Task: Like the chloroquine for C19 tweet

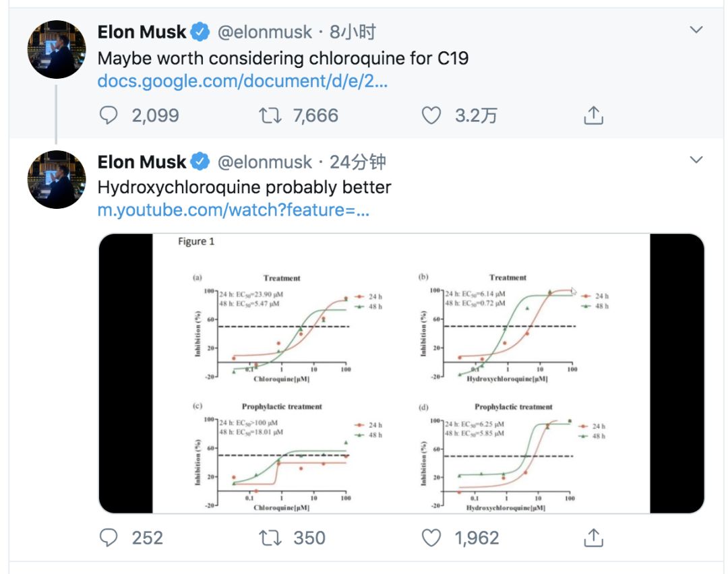Action: pyautogui.click(x=431, y=116)
